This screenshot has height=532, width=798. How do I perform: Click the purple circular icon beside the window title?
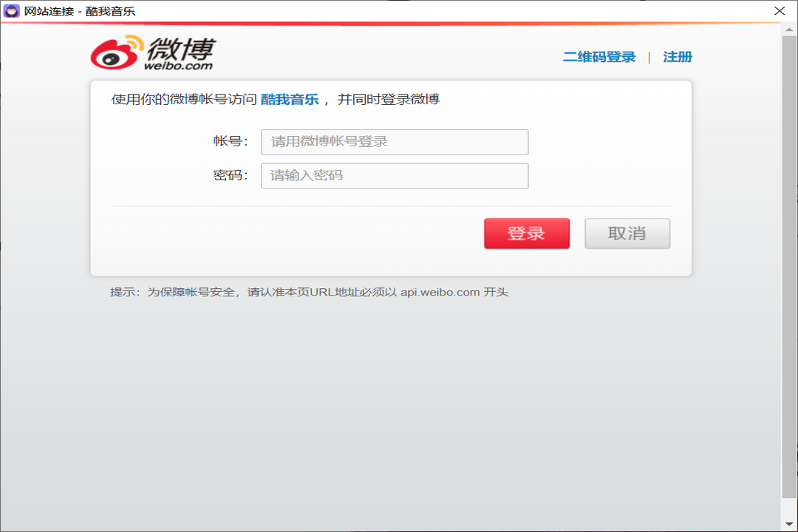[x=10, y=11]
